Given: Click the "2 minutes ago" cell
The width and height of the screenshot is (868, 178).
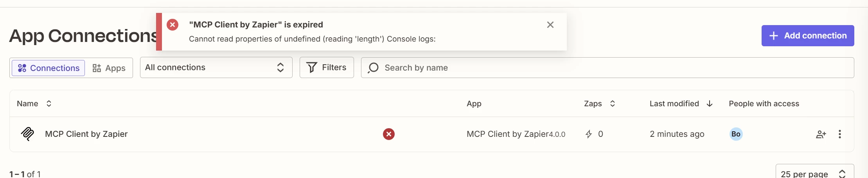Looking at the screenshot, I should click(677, 134).
